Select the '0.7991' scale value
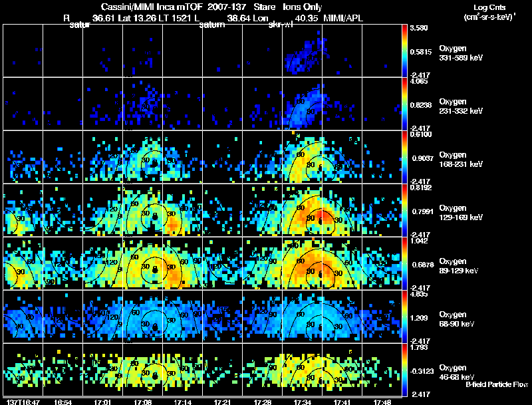This screenshot has height=405, width=532. (422, 211)
